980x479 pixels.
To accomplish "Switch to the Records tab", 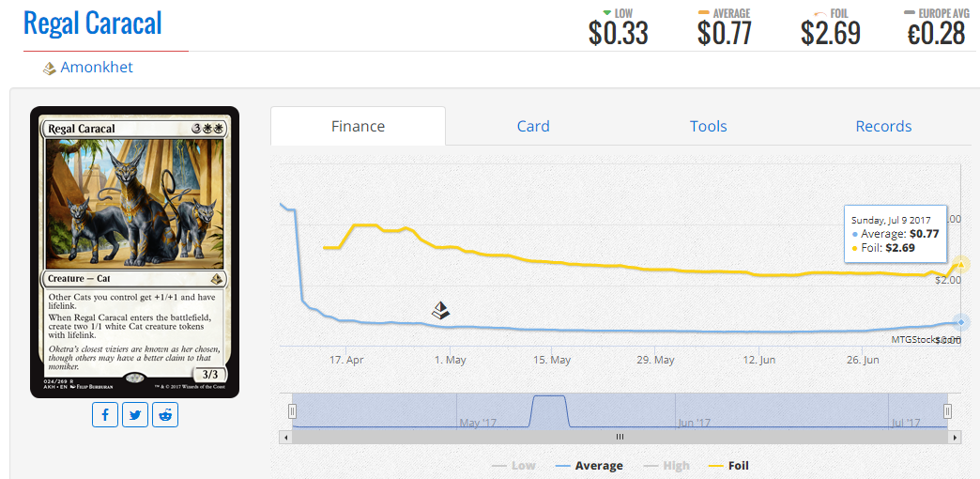I will pos(883,126).
